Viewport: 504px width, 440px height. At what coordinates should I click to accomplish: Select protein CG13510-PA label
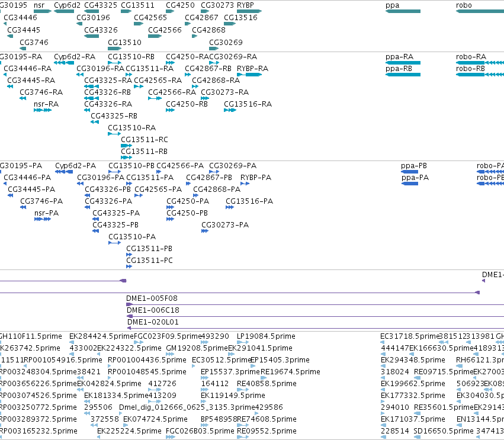pyautogui.click(x=132, y=237)
